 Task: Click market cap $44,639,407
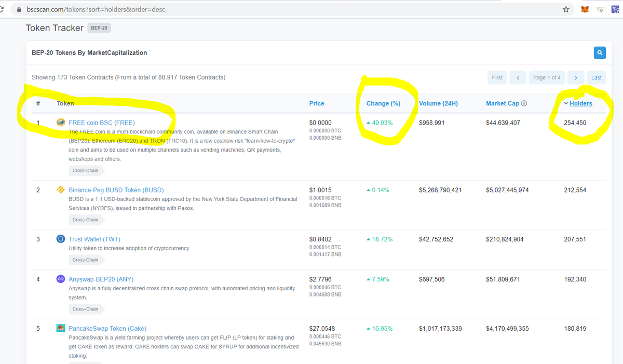(503, 123)
